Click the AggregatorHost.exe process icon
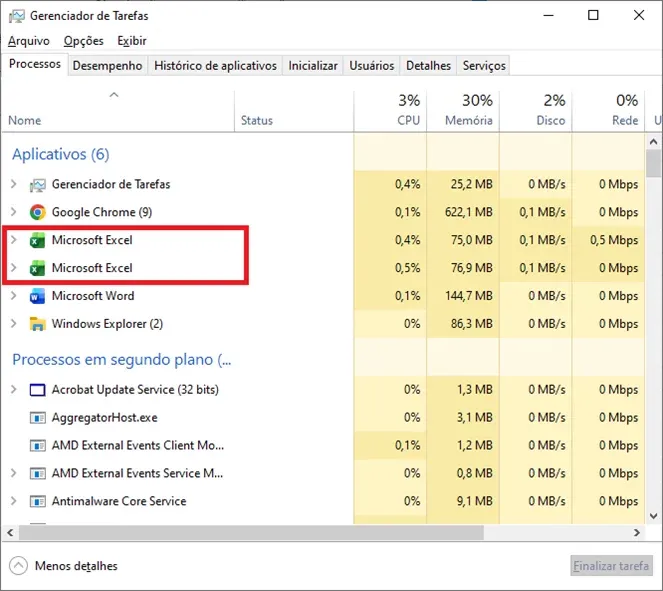 tap(37, 418)
